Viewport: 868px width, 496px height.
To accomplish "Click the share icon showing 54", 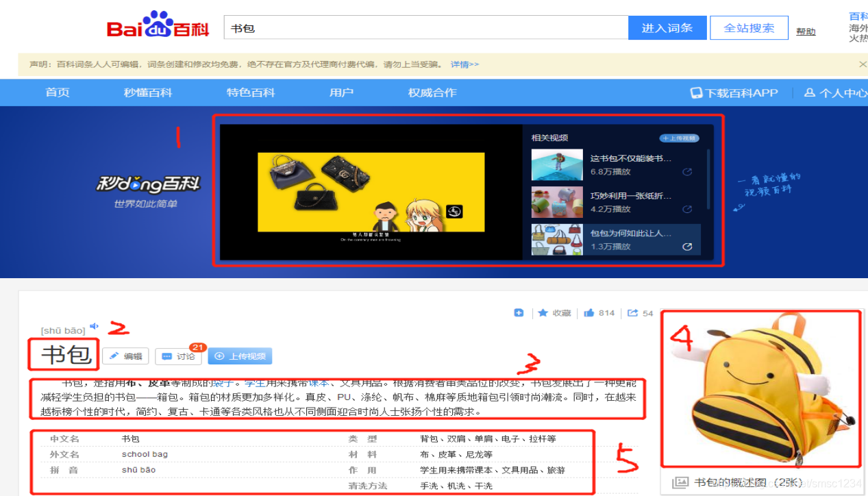I will (632, 312).
